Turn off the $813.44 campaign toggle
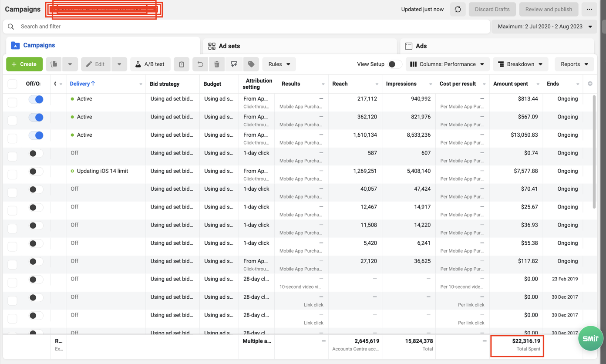 pos(36,99)
